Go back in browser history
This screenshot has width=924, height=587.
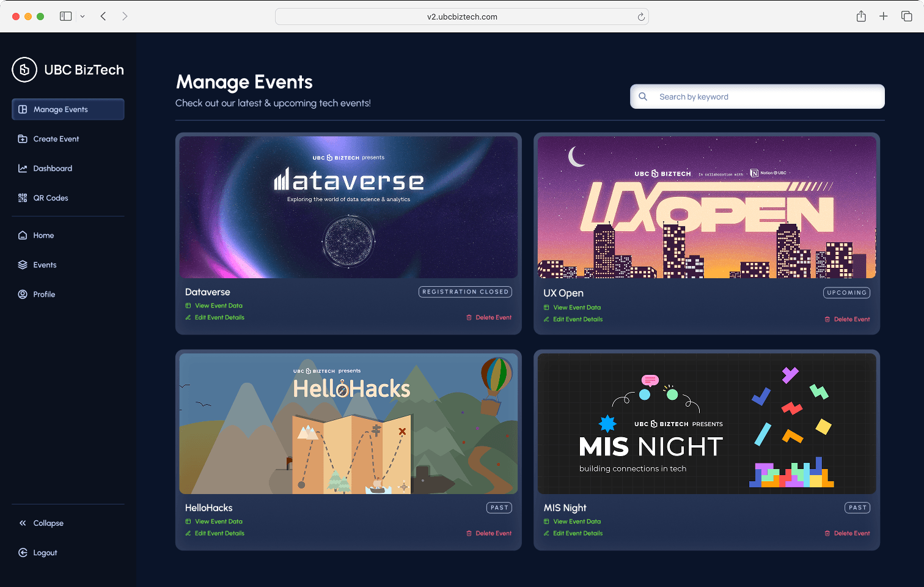click(x=103, y=16)
